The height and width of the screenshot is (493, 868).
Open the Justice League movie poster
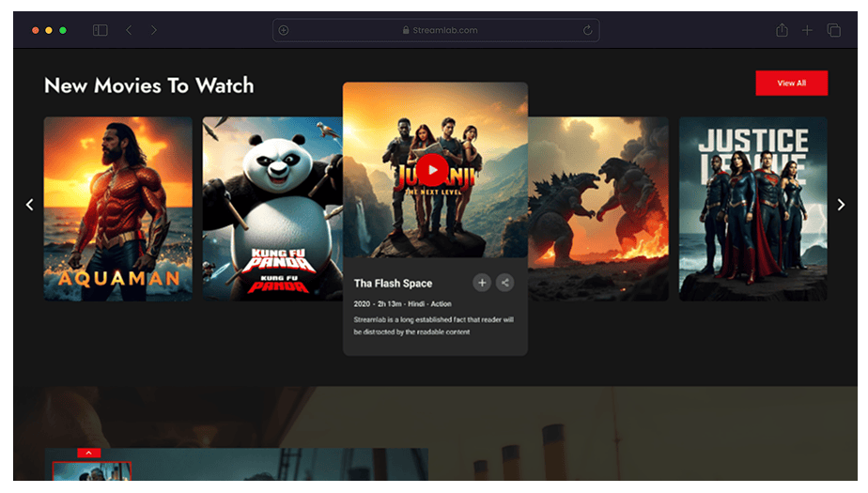(752, 208)
